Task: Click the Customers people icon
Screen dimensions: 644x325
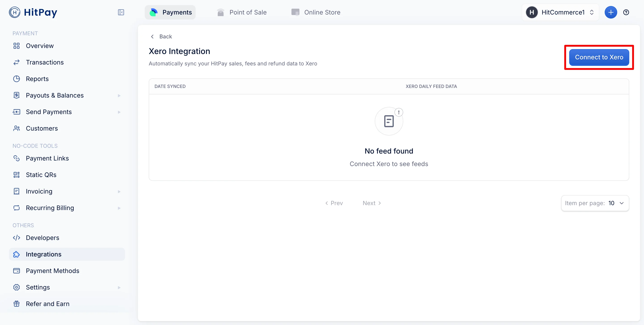Action: pos(17,128)
